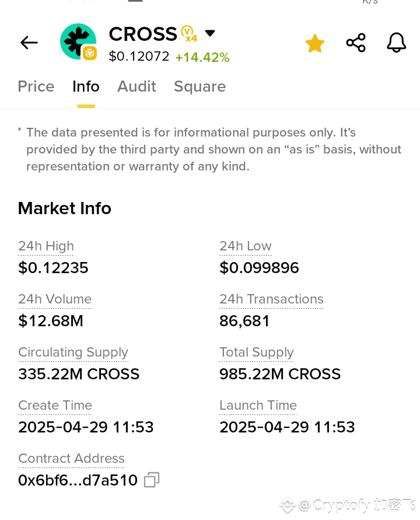Tap the 24h Volume label
Viewport: 420px width, 520px height.
pyautogui.click(x=55, y=299)
